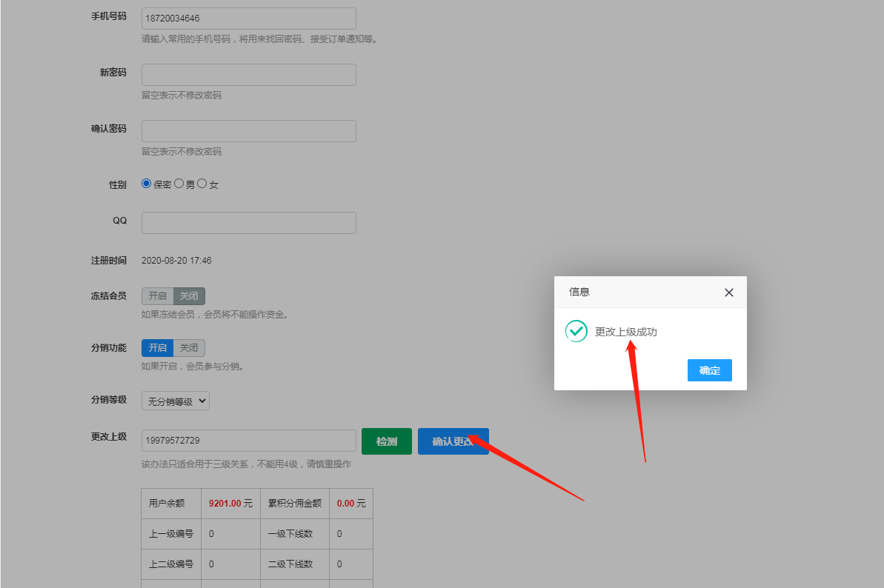Set 冻结会员 toggle to 关闭
Screen dimensions: 884x588
(189, 295)
